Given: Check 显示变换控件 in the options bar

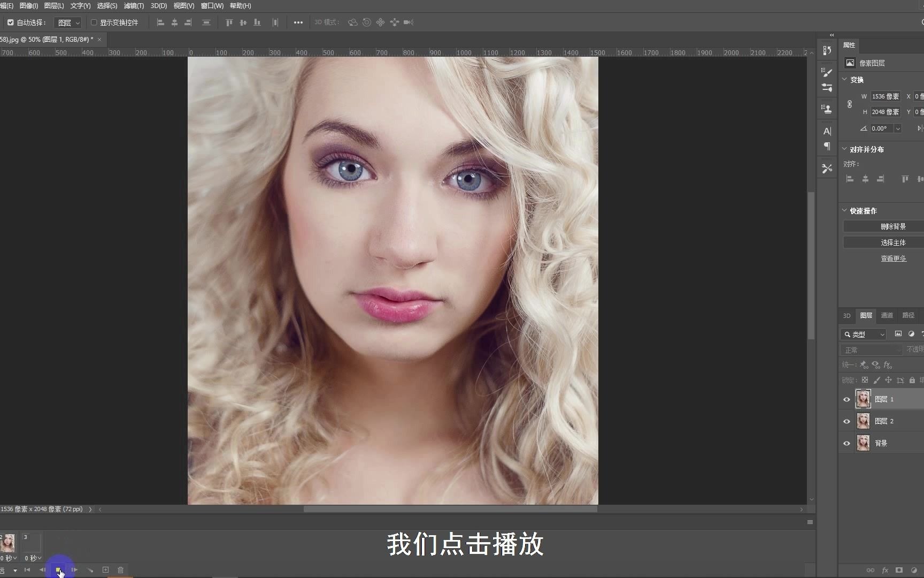Looking at the screenshot, I should coord(93,22).
